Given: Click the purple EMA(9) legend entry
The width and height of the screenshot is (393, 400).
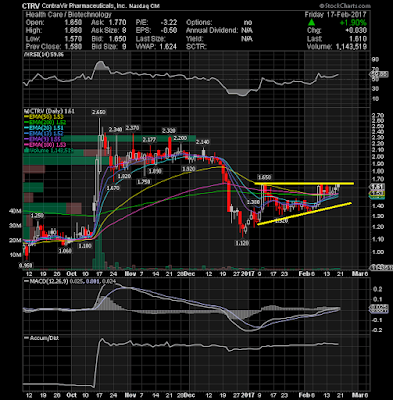Looking at the screenshot, I should click(42, 139).
